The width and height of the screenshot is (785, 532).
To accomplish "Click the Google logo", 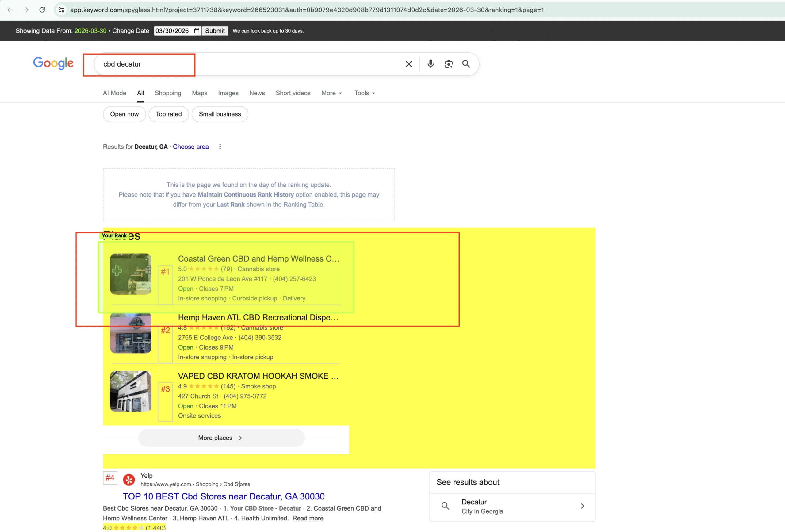I will tap(53, 63).
